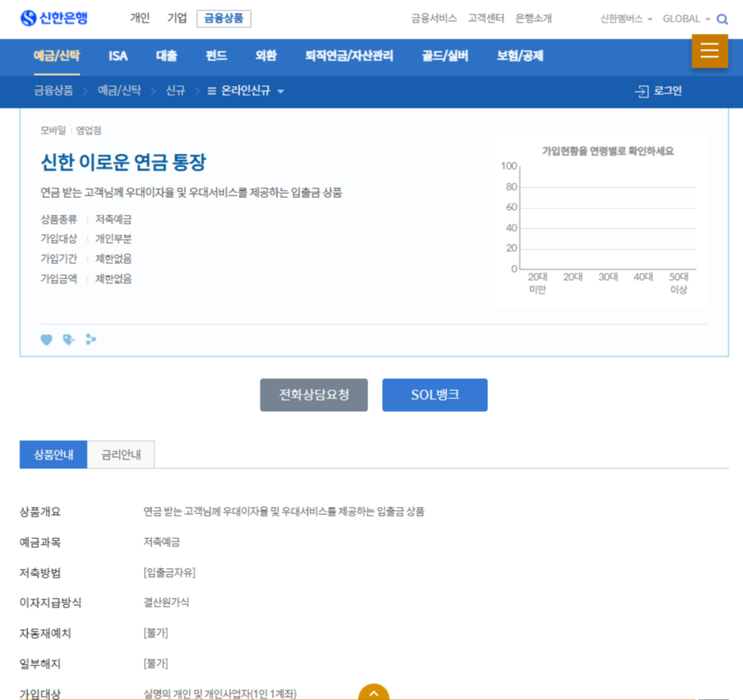
Task: Click the 고객센터 link
Action: point(486,19)
